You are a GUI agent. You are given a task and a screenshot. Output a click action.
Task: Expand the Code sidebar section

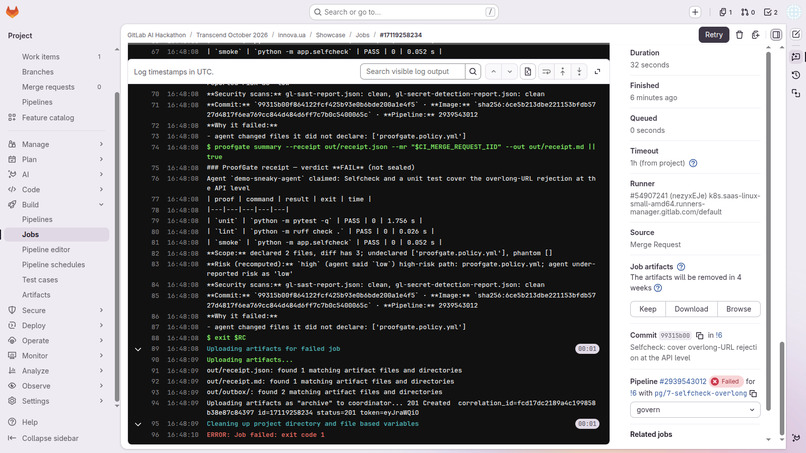tap(57, 189)
